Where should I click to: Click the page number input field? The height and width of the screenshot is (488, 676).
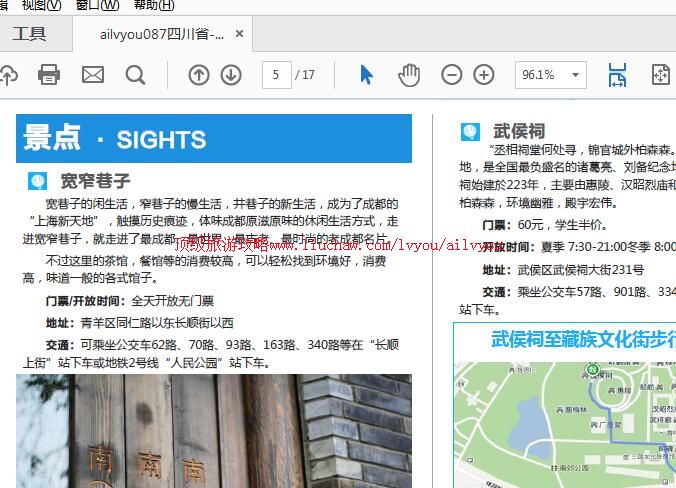[x=277, y=75]
